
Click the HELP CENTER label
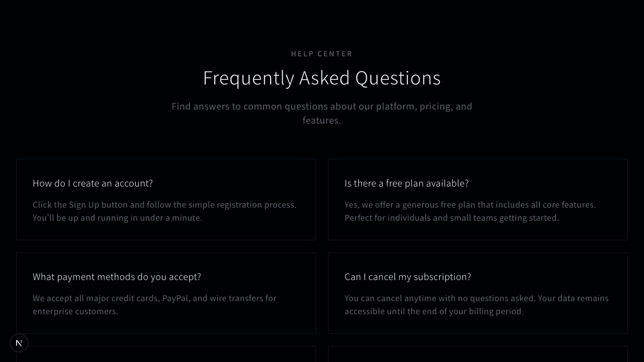point(322,54)
